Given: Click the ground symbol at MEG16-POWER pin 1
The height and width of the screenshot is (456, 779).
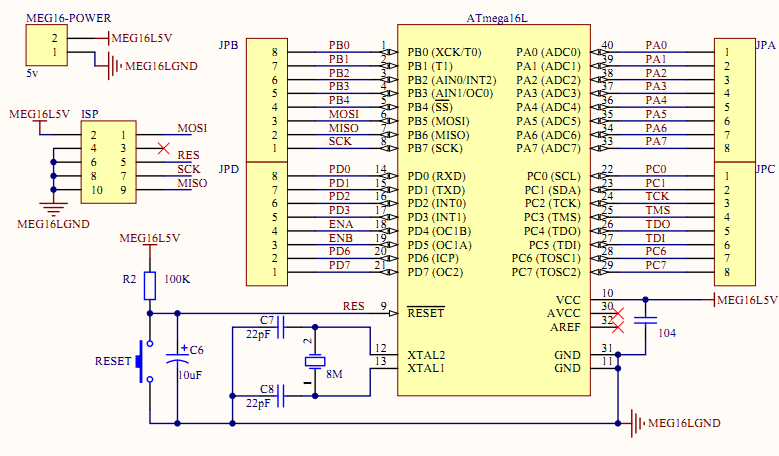Looking at the screenshot, I should click(x=114, y=66).
